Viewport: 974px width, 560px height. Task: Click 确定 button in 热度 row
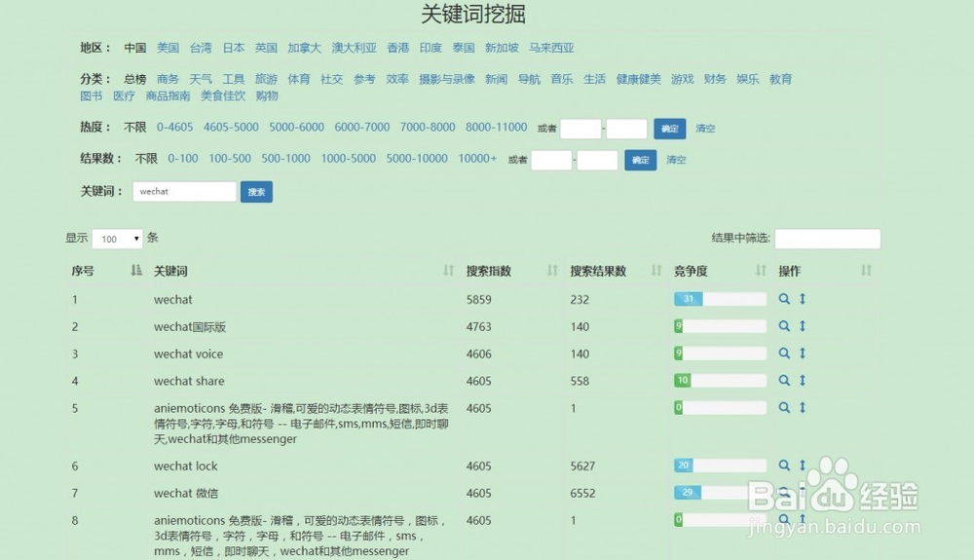click(670, 129)
